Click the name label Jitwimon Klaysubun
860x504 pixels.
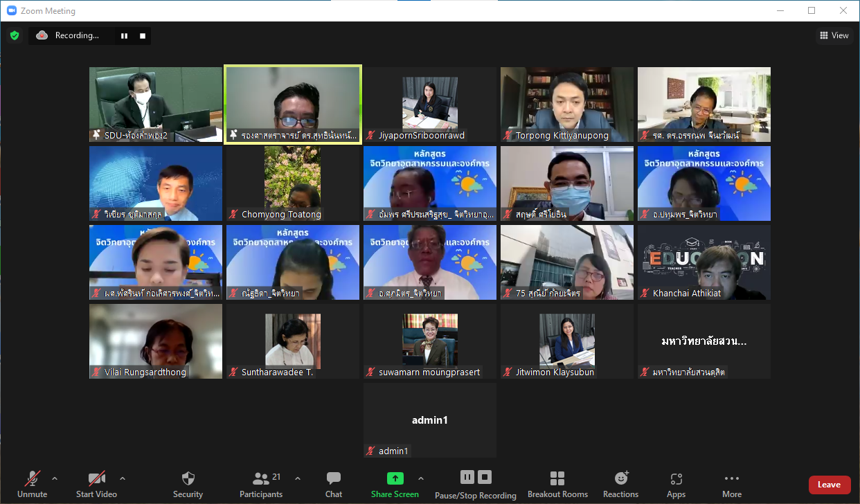coord(555,372)
